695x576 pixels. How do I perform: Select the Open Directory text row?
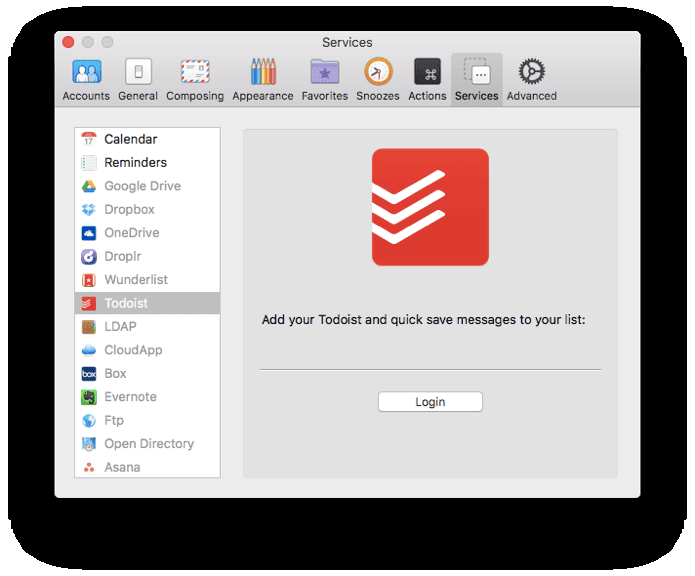[148, 444]
